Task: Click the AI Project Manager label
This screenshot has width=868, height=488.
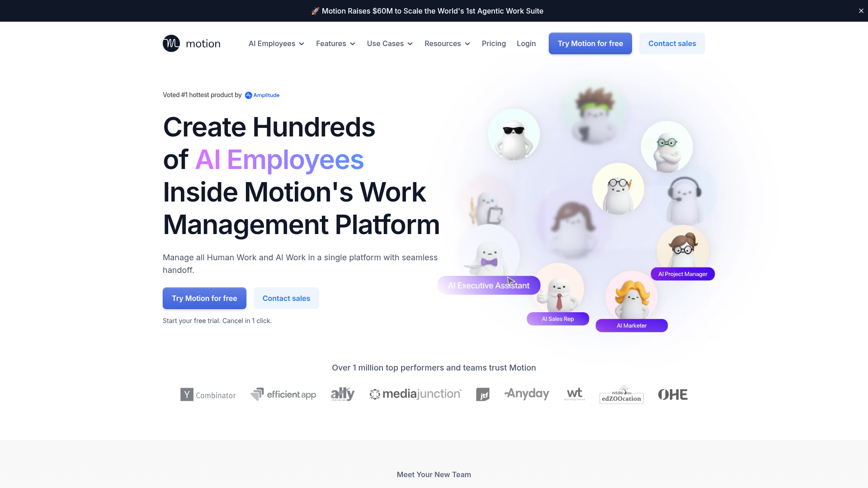Action: pos(683,274)
